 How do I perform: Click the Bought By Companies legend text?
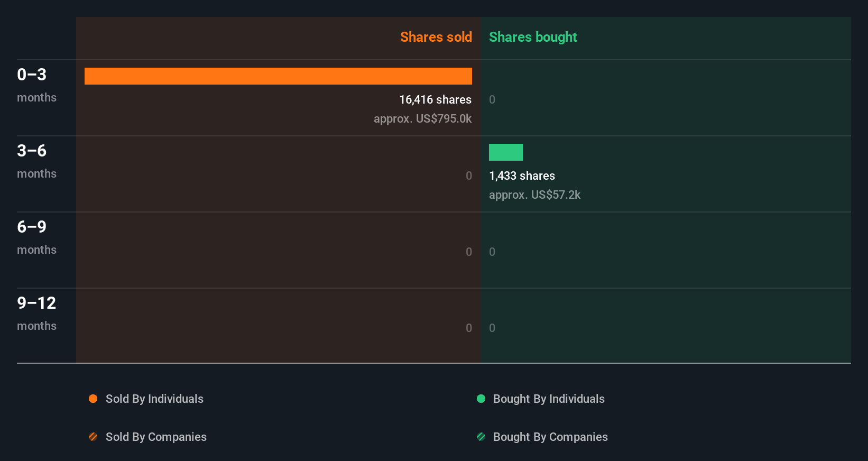click(x=550, y=437)
